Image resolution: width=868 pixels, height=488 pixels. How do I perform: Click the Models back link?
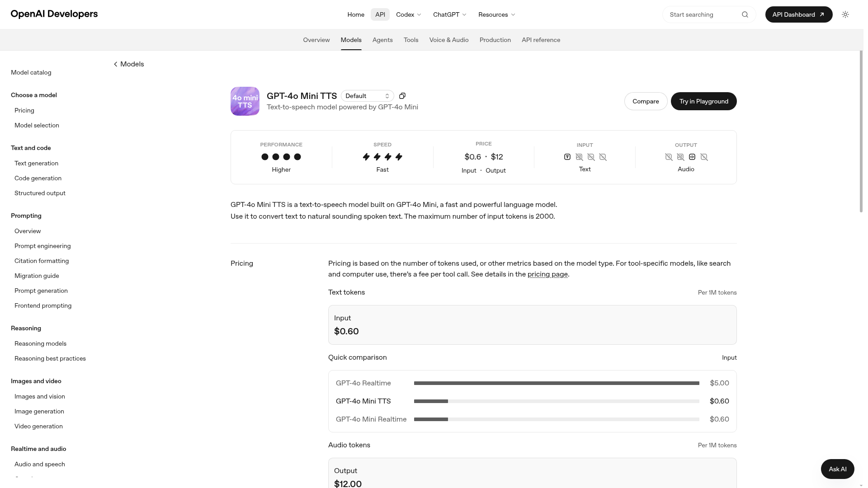click(129, 64)
